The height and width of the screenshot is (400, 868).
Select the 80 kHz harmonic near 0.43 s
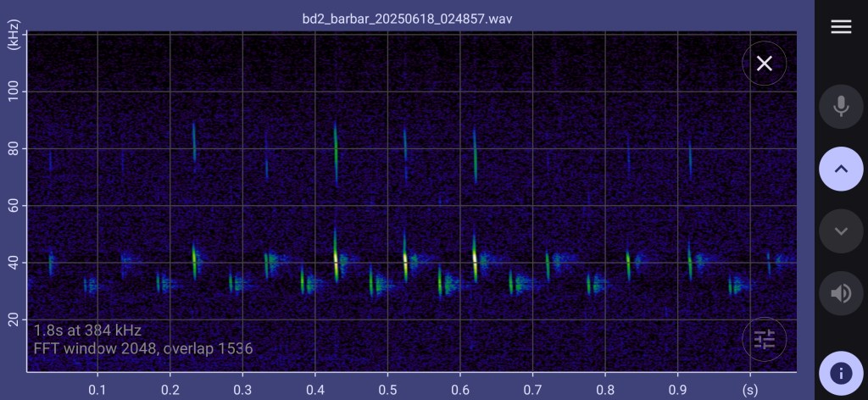point(336,151)
